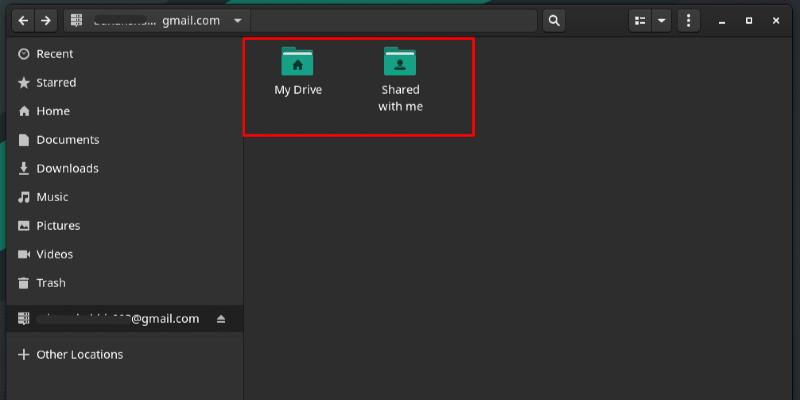Open the Documents sidebar location
The height and width of the screenshot is (400, 800).
tap(67, 140)
